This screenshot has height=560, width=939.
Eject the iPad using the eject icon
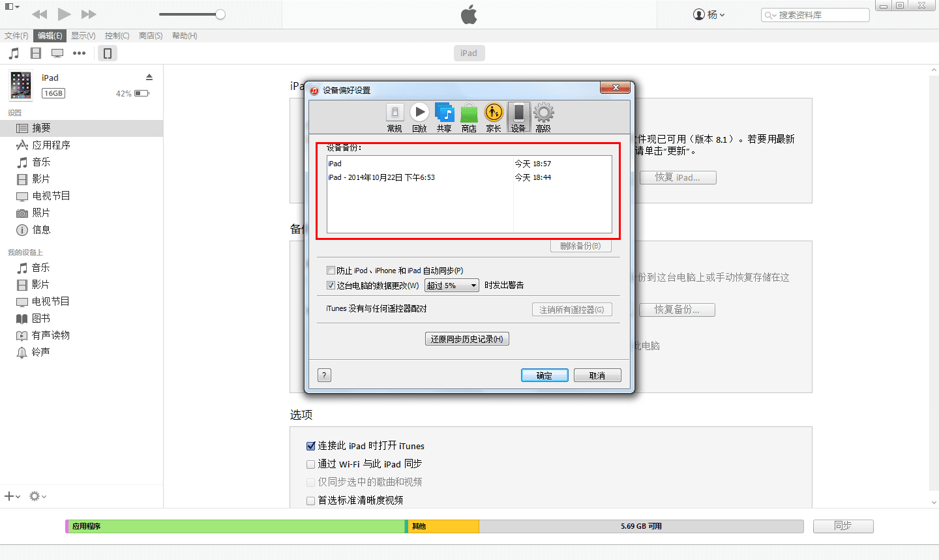pyautogui.click(x=149, y=77)
